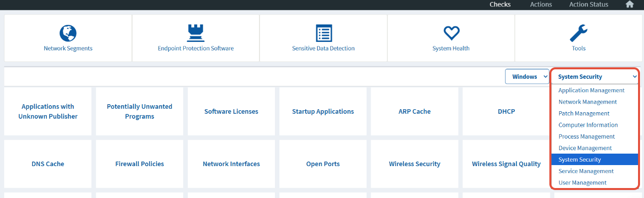Open the Firewall Policies check

(139, 164)
